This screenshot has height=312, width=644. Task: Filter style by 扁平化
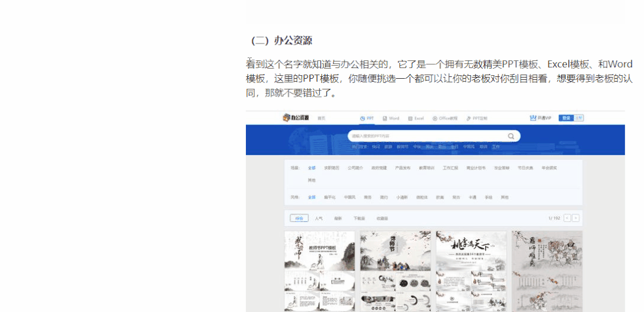pyautogui.click(x=329, y=197)
